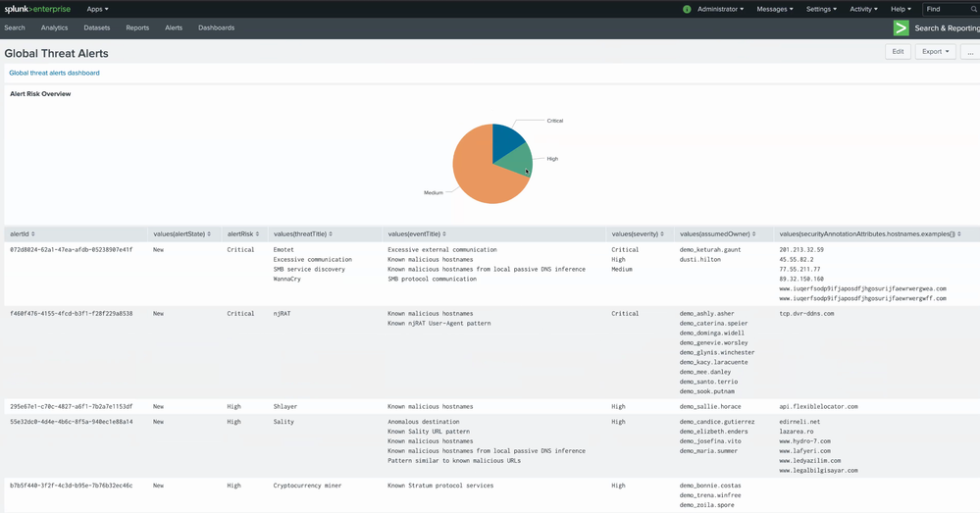Screen dimensions: 980x513
Task: Click owner demo_bonnie.costas
Action: click(710, 486)
